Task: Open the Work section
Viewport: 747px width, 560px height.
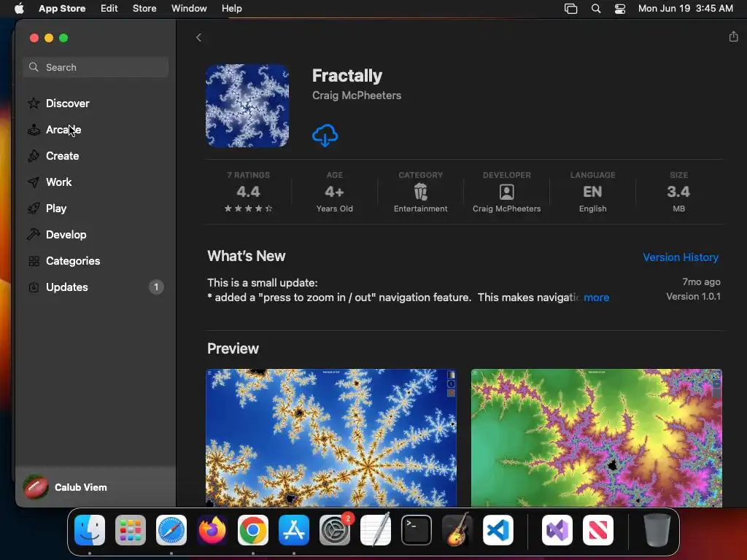Action: pos(96,182)
